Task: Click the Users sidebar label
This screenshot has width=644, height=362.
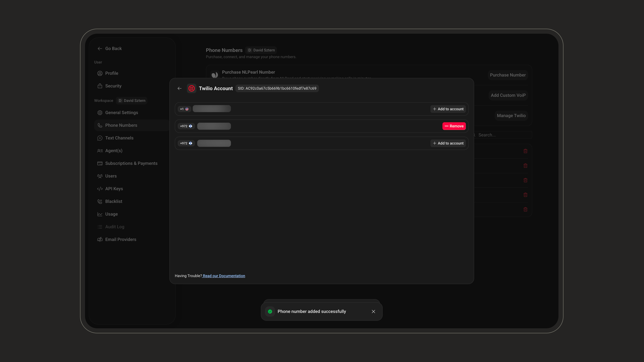Action: coord(111,176)
